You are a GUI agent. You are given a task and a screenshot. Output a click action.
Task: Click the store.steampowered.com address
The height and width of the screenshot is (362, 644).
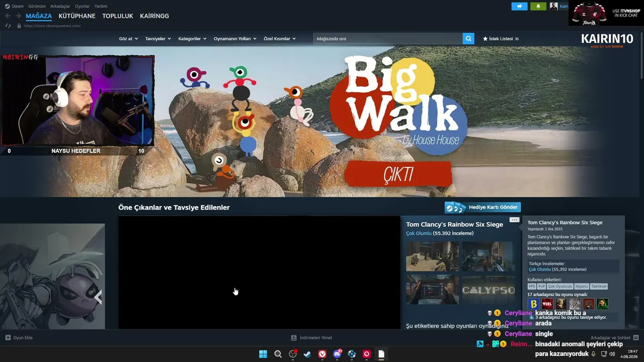[x=52, y=26]
